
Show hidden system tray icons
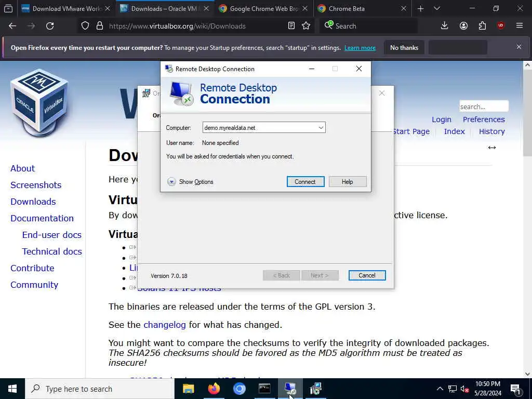tap(440, 389)
